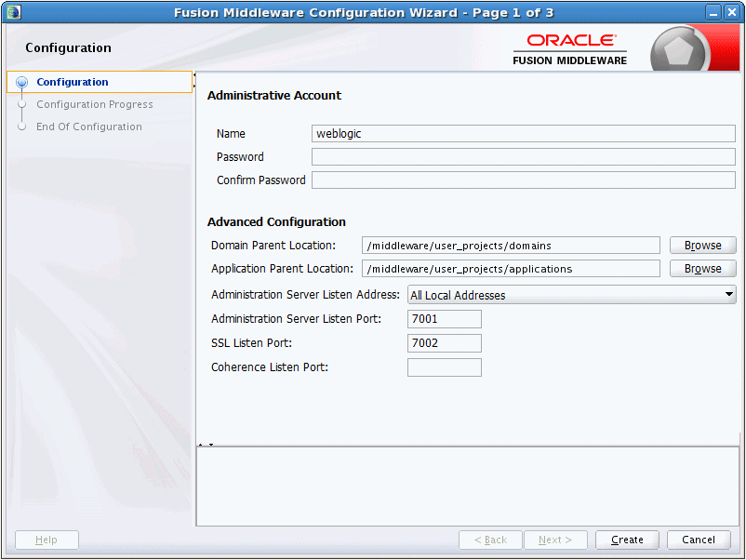Focus the Coherence Listen Port field
The image size is (746, 560).
tap(445, 367)
